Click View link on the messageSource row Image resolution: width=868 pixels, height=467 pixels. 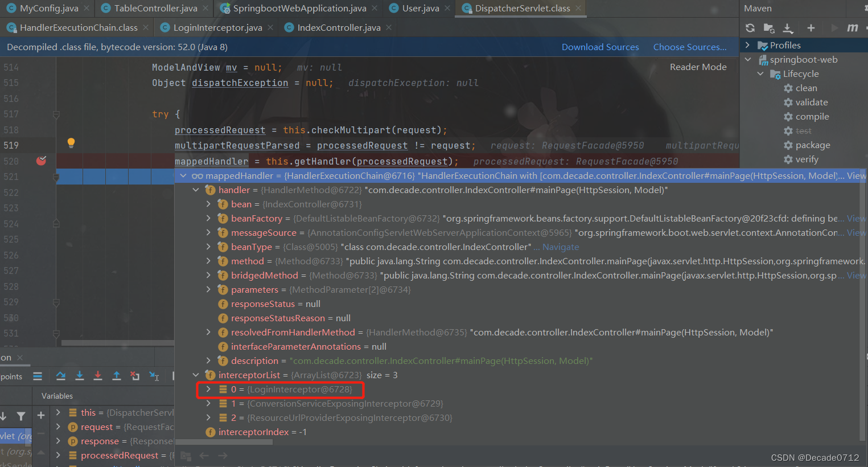[x=856, y=232]
